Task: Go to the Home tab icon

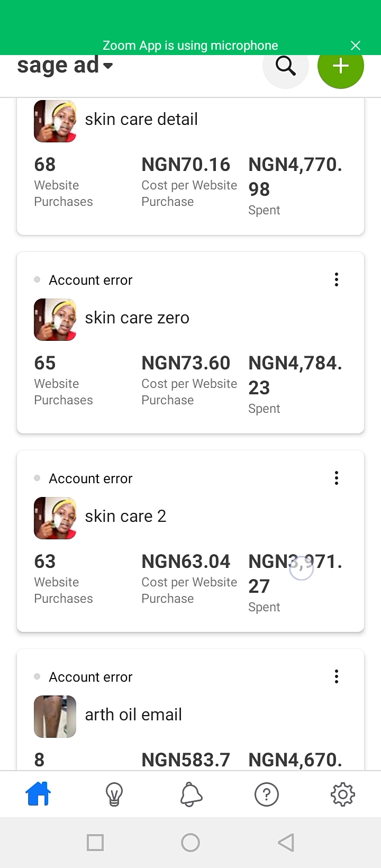Action: (x=38, y=794)
